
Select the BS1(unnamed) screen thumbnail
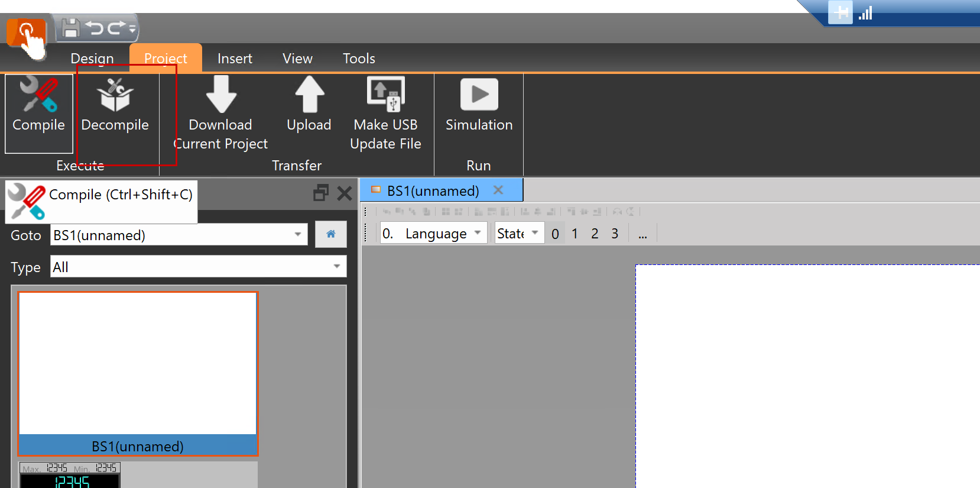pyautogui.click(x=138, y=373)
